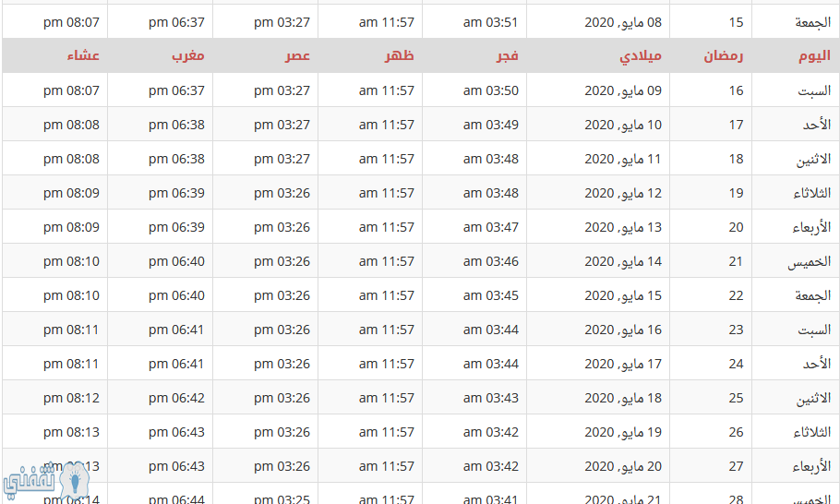This screenshot has height=504, width=840.
Task: Select the 20 مايو 2020 date cell
Action: coord(623,466)
